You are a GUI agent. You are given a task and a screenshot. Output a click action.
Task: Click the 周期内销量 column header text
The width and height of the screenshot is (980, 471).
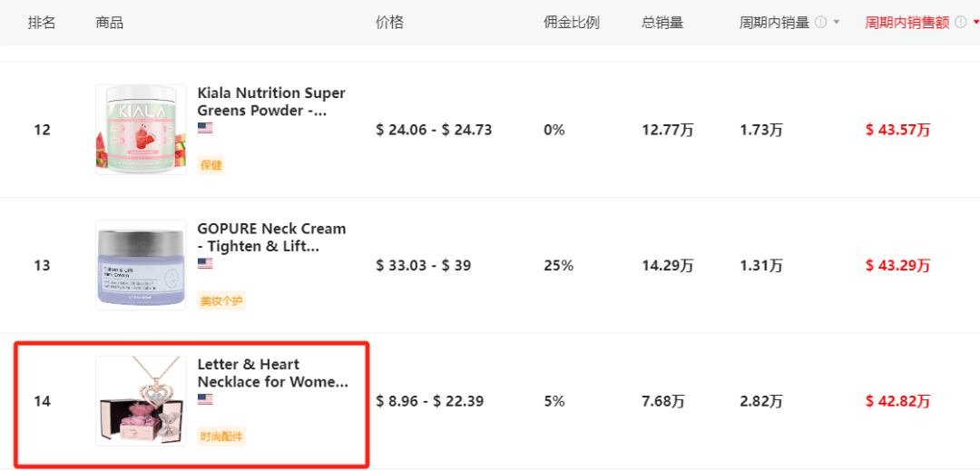774,23
